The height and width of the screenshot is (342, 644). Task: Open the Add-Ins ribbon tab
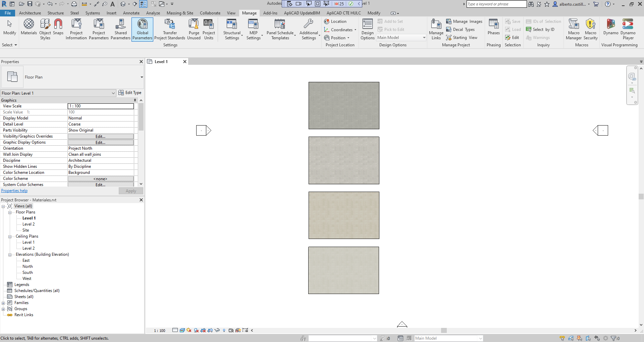[270, 13]
